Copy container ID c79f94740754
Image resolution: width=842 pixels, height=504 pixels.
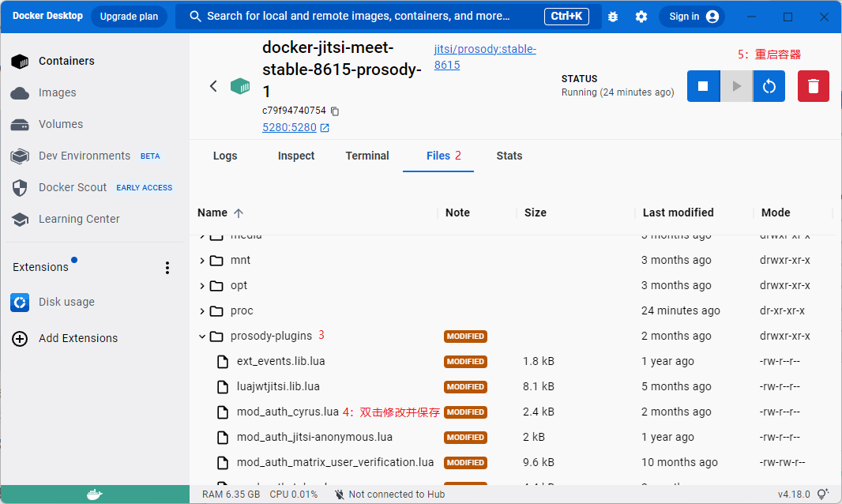335,111
